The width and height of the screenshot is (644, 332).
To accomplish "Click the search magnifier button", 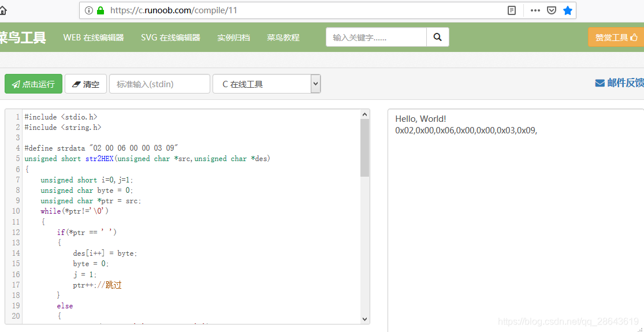I will (437, 38).
